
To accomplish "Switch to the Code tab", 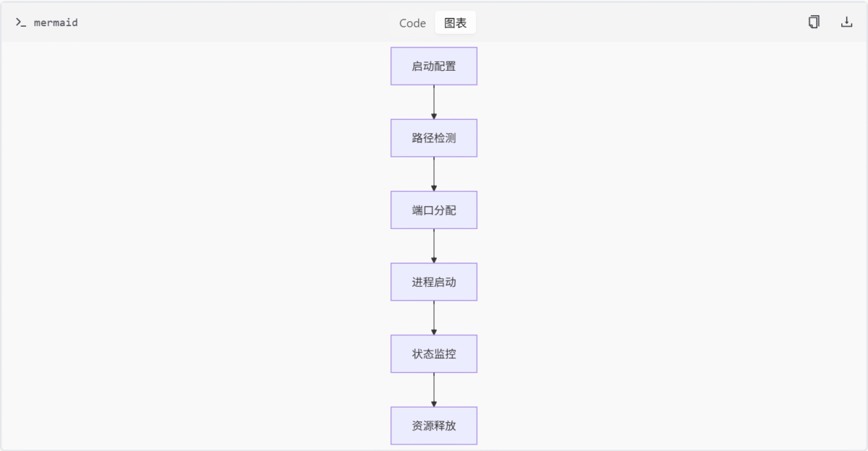I will (412, 22).
